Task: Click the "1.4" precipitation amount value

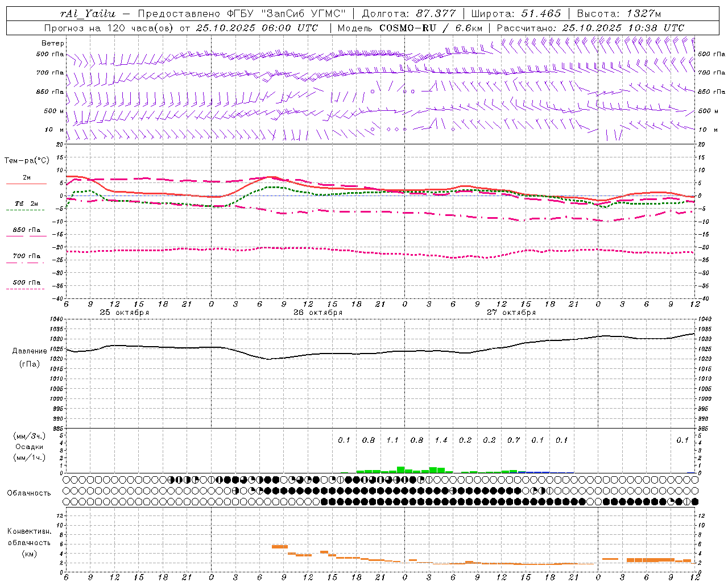Action: click(441, 440)
